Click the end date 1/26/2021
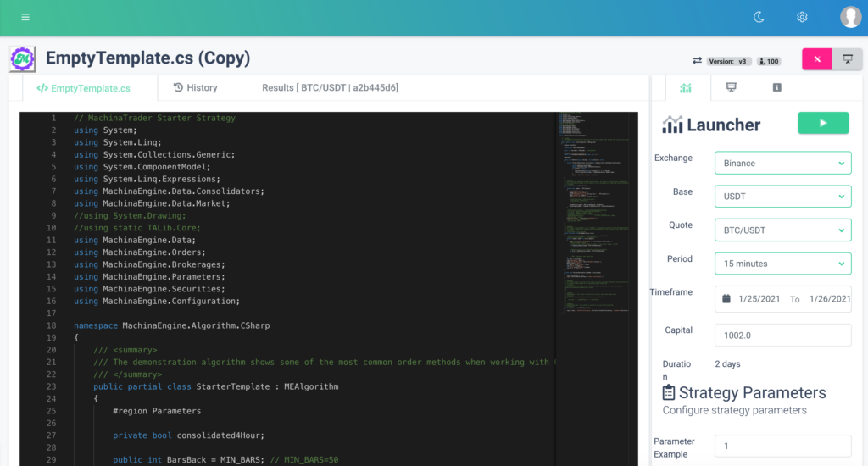 tap(830, 299)
